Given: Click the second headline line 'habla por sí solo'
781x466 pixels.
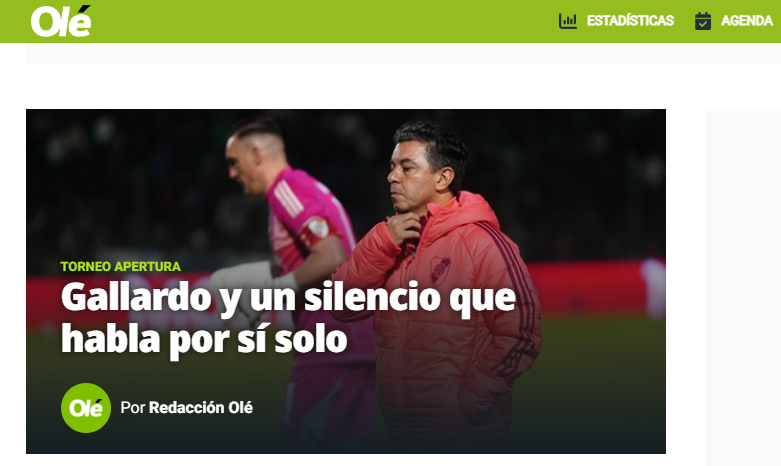Looking at the screenshot, I should pos(204,339).
